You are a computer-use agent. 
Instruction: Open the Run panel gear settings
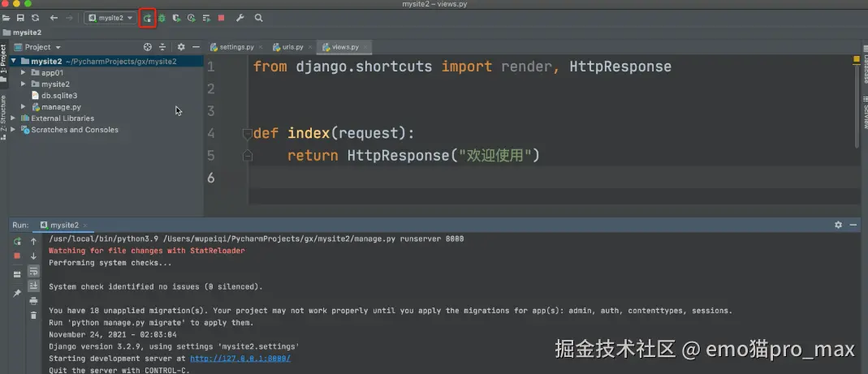838,226
